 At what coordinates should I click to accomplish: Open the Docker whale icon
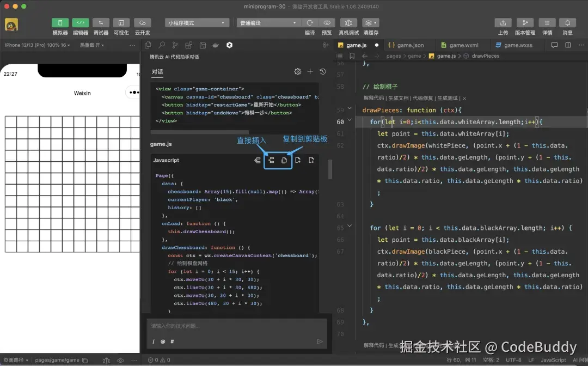point(216,45)
